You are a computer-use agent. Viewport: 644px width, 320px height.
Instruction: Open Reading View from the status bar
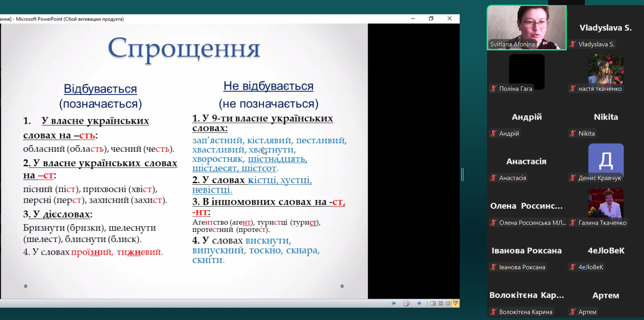coord(448,303)
